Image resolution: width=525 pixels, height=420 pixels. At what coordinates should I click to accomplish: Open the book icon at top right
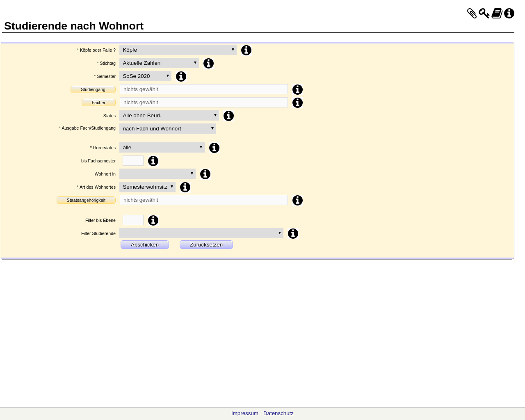497,14
